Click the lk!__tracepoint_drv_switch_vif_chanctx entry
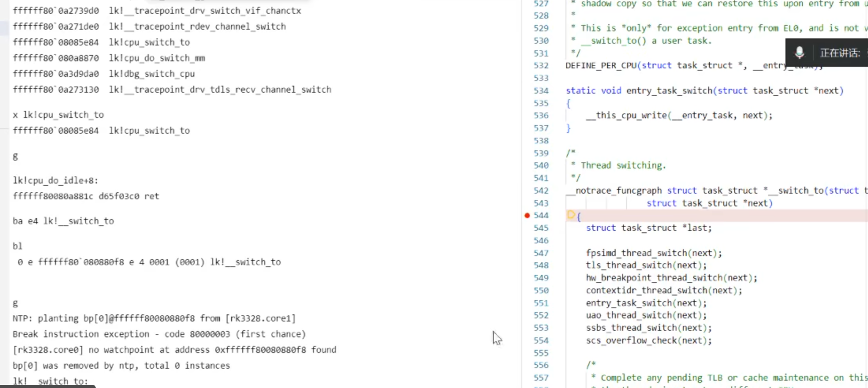The width and height of the screenshot is (868, 388). (x=157, y=11)
